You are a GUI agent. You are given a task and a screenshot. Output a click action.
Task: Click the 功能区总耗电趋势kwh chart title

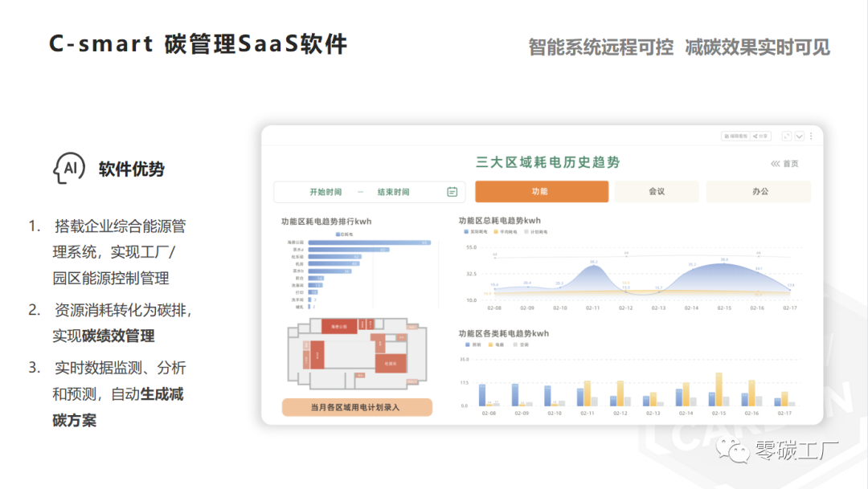pos(499,220)
